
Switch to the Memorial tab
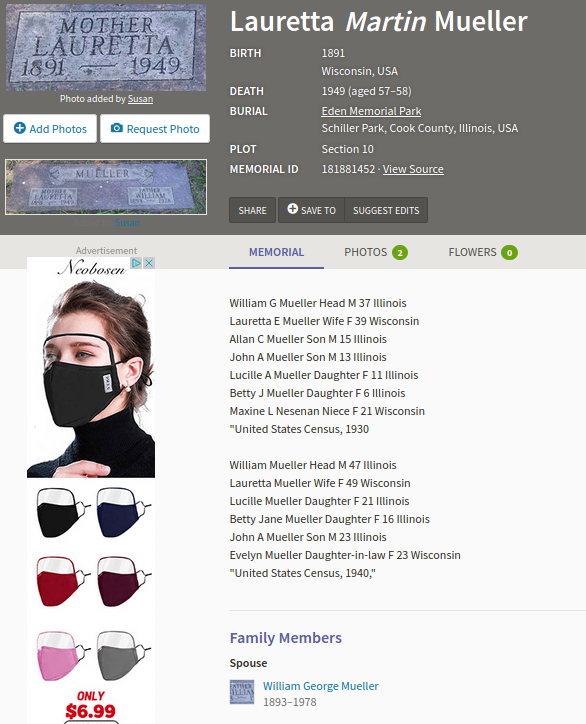[x=276, y=252]
